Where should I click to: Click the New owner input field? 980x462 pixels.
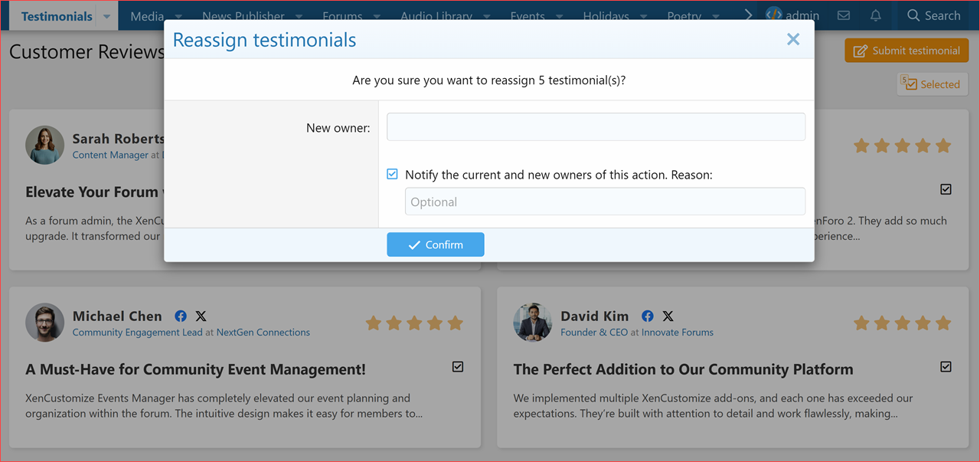pos(596,126)
